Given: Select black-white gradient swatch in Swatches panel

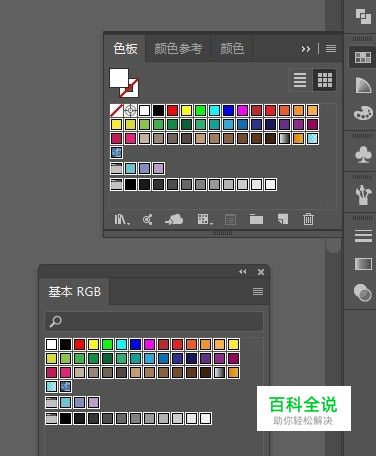Looking at the screenshot, I should point(284,138).
